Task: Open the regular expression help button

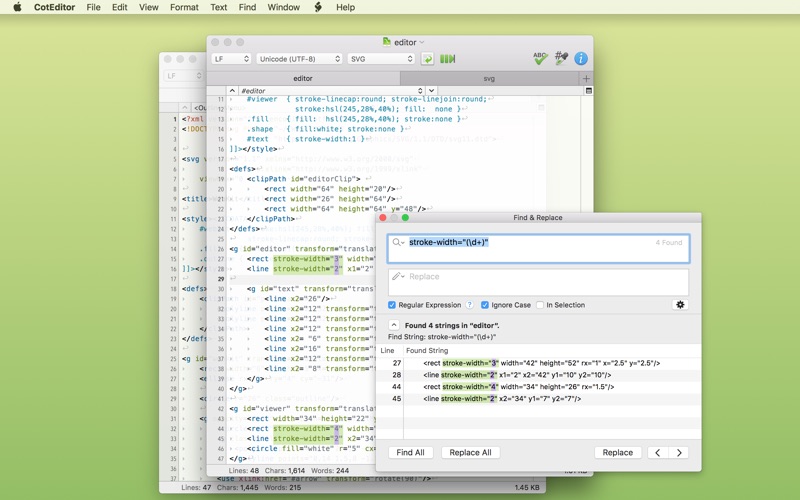Action: (x=469, y=305)
